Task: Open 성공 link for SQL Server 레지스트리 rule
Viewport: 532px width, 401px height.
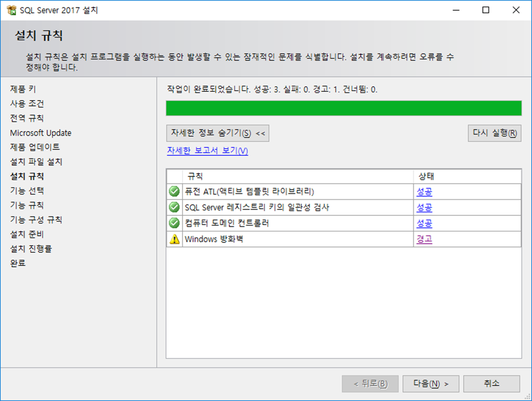Action: coord(424,207)
